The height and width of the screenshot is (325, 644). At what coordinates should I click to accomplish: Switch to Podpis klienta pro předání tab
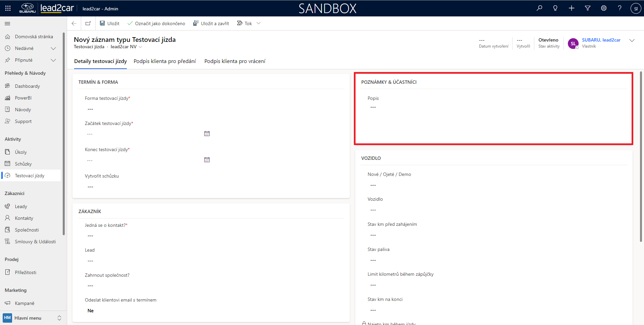tap(165, 61)
